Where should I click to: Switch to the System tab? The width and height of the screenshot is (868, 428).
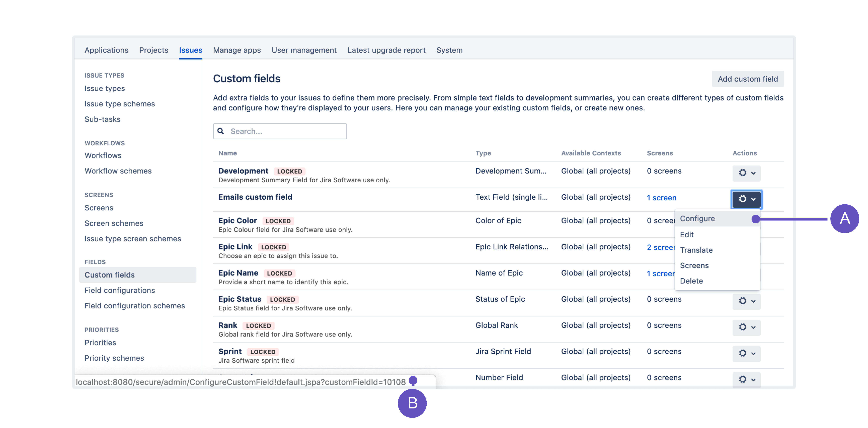click(x=449, y=50)
